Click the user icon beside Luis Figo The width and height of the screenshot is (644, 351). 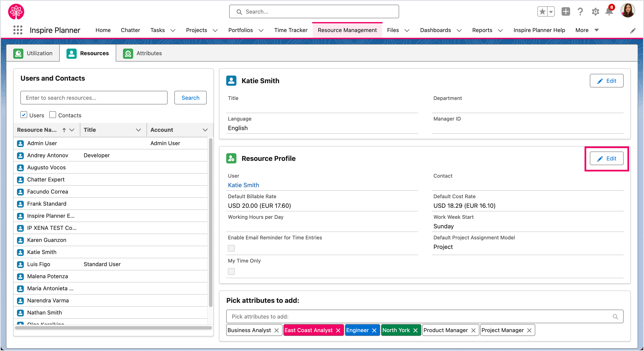tap(21, 264)
